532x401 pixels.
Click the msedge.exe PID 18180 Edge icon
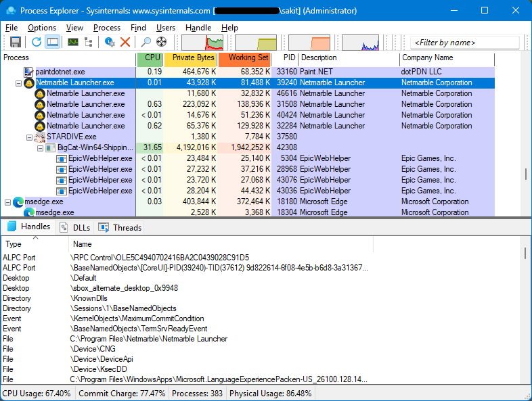click(x=18, y=202)
